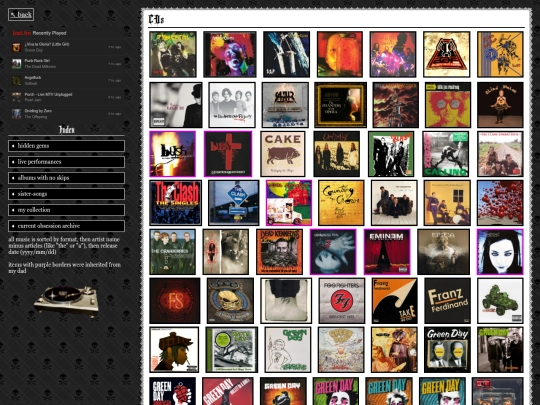Select the Alice in Chains Facelift cover
The height and width of the screenshot is (405, 540).
pyautogui.click(x=230, y=54)
